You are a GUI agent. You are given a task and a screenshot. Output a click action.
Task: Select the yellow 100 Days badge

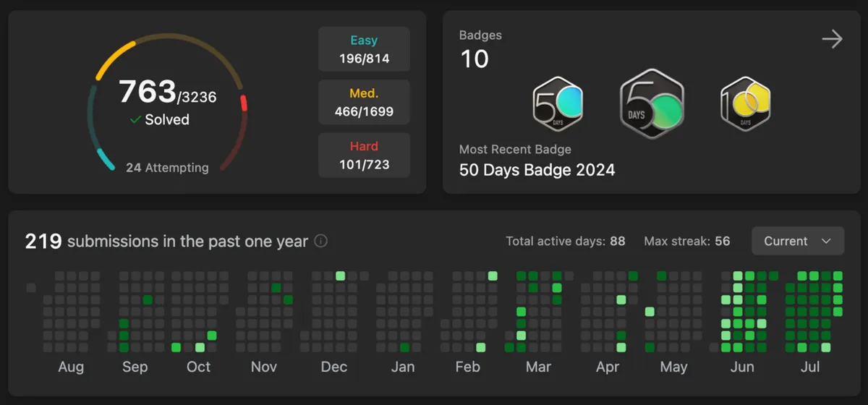pyautogui.click(x=745, y=104)
